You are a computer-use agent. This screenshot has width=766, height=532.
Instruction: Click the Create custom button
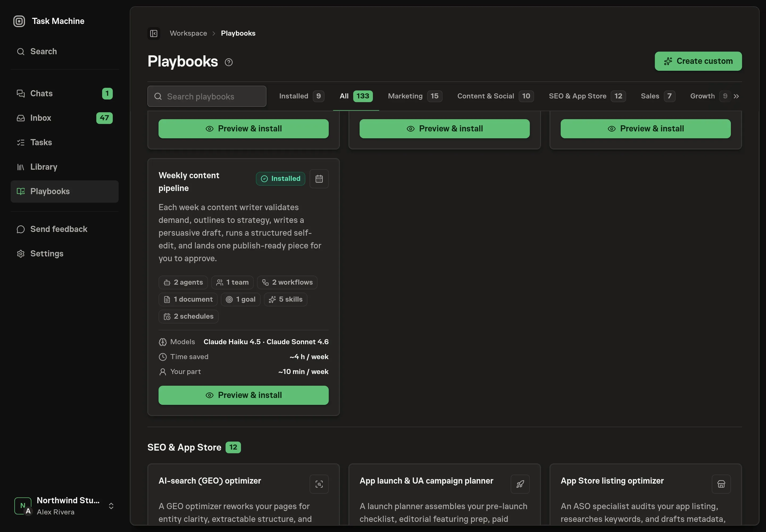pos(698,61)
